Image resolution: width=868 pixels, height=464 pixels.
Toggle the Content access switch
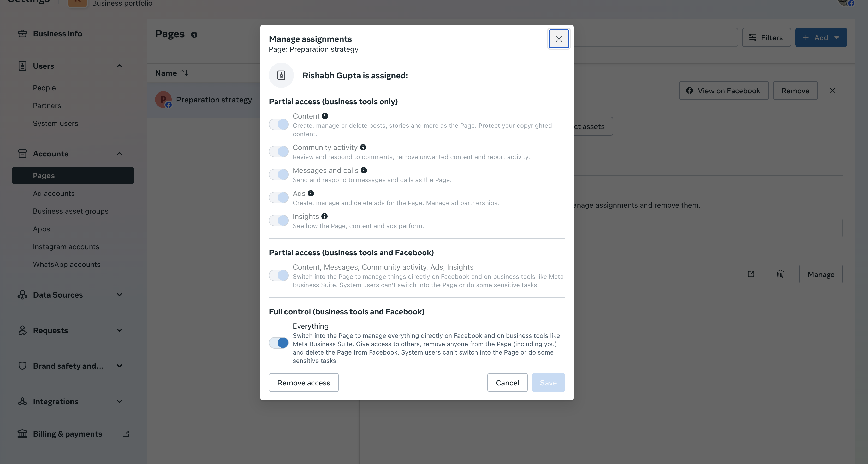(279, 124)
